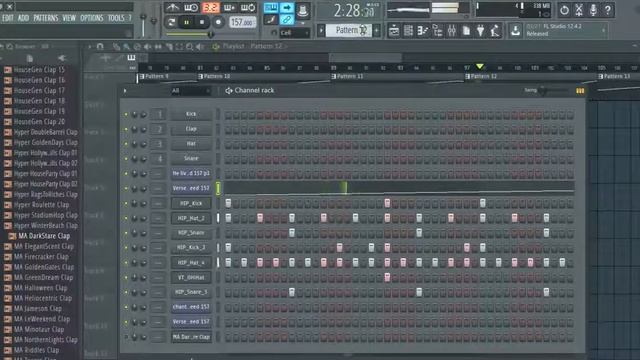Open the All channel filter dropdown
Image resolution: width=640 pixels, height=360 pixels.
coord(190,91)
